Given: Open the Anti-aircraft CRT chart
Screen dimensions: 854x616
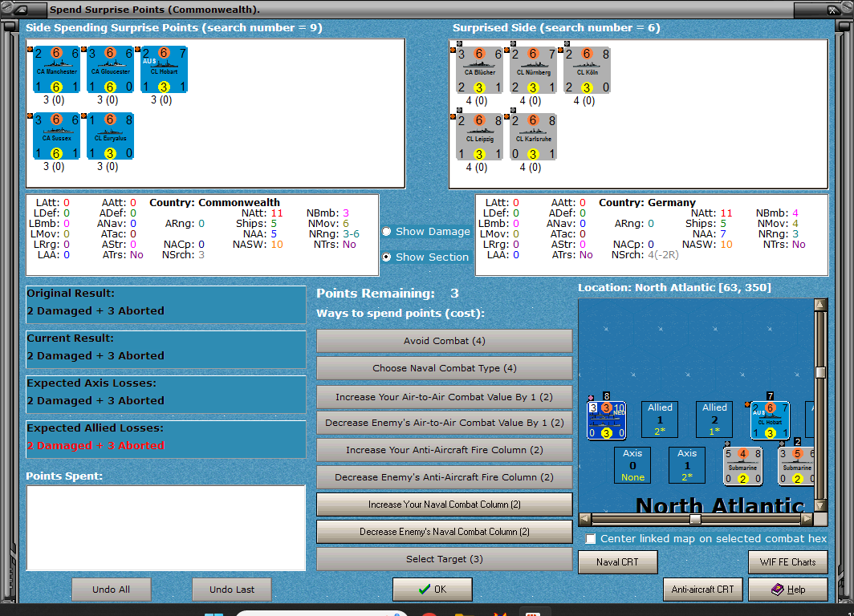Looking at the screenshot, I should pyautogui.click(x=702, y=590).
